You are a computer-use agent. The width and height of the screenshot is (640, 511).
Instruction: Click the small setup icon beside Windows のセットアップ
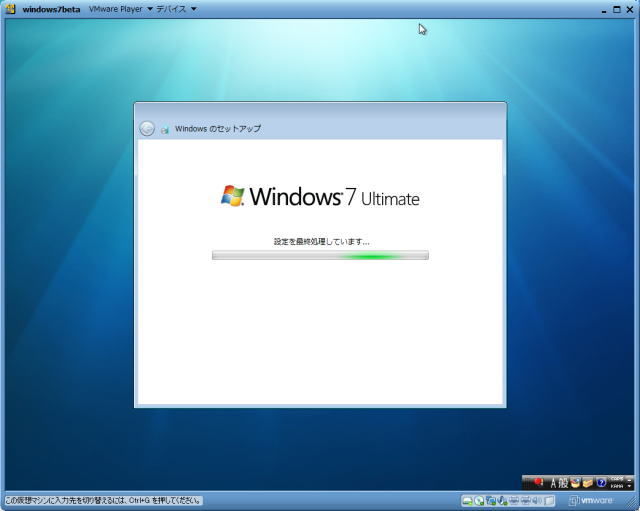165,129
